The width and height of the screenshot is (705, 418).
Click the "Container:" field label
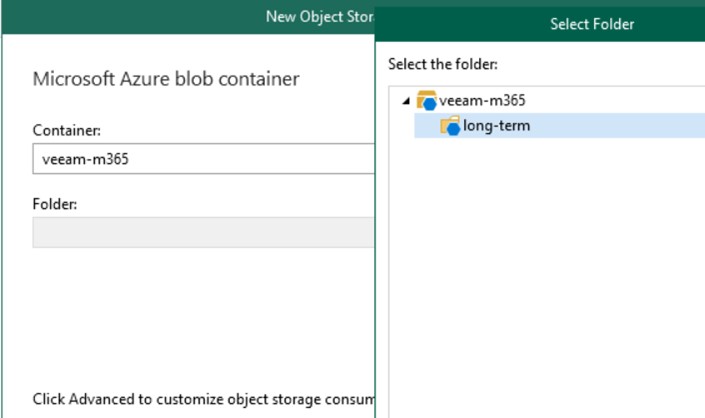click(x=66, y=131)
